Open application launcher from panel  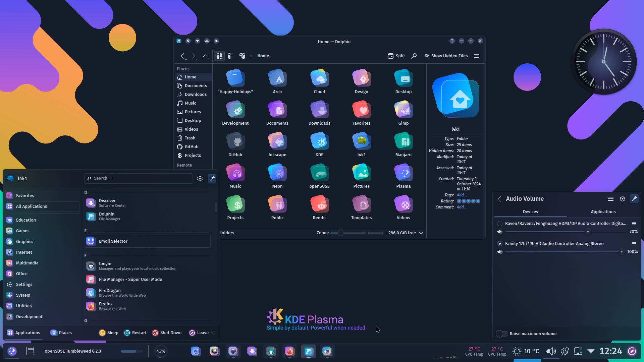[x=12, y=351]
